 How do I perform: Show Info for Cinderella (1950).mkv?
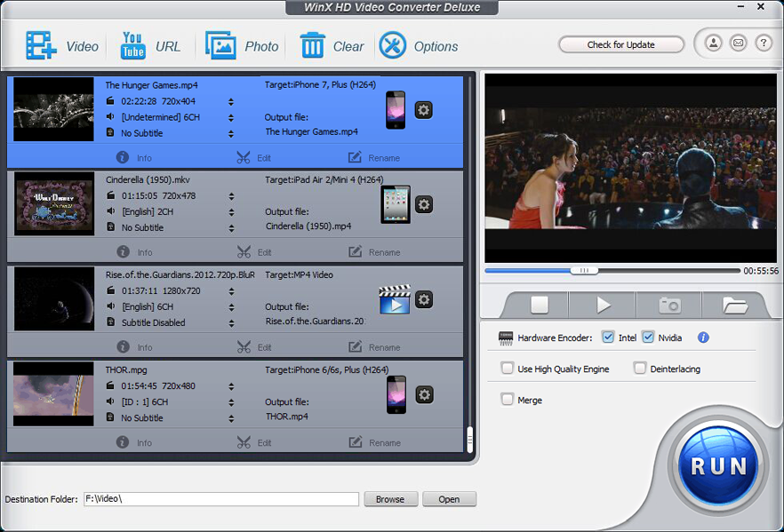(134, 252)
